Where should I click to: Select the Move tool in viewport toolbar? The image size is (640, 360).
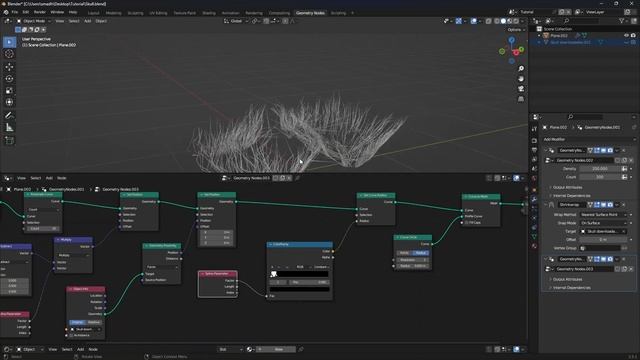(x=9, y=67)
